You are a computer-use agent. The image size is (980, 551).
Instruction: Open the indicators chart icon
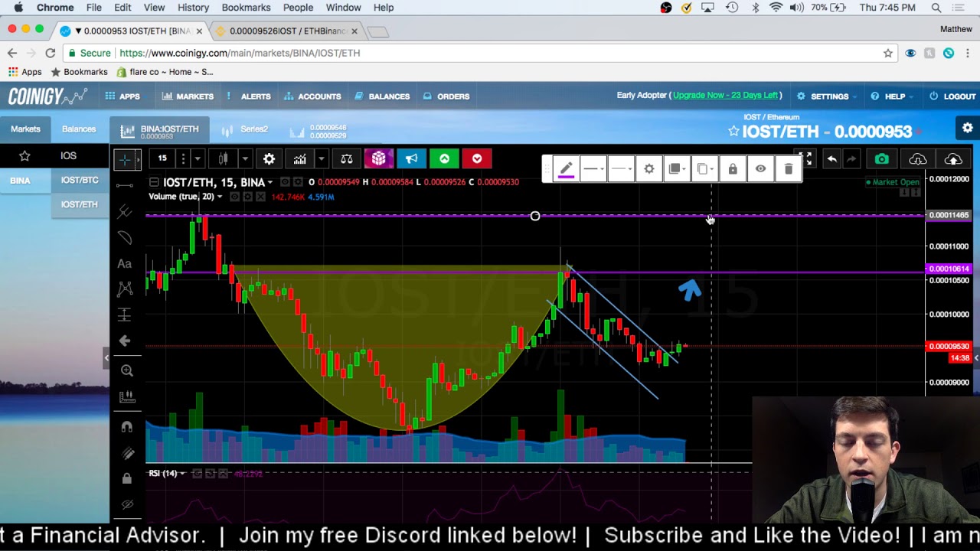tap(299, 158)
